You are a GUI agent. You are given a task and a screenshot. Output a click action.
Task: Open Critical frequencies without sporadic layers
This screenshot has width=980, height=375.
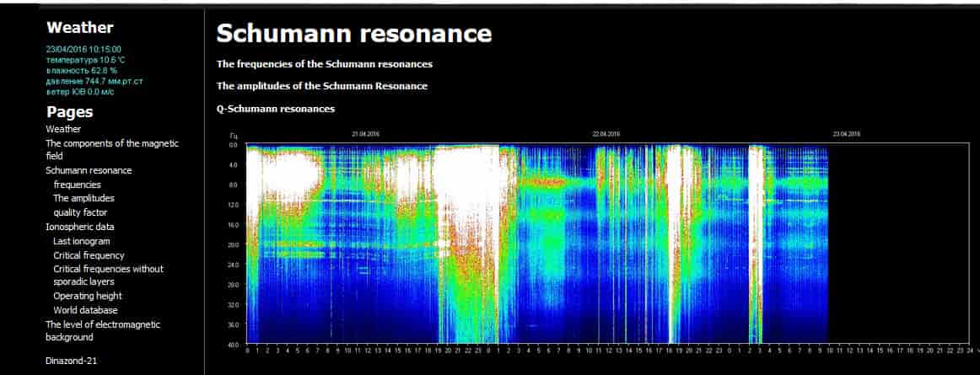(x=108, y=275)
